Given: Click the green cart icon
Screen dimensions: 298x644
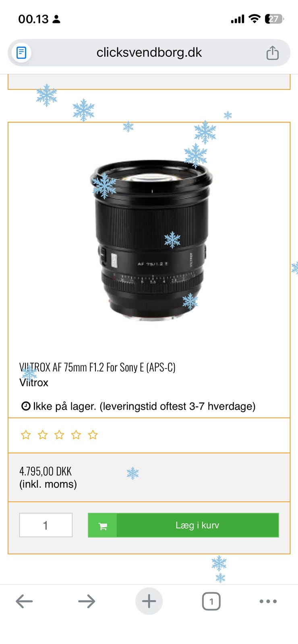Looking at the screenshot, I should point(103,525).
